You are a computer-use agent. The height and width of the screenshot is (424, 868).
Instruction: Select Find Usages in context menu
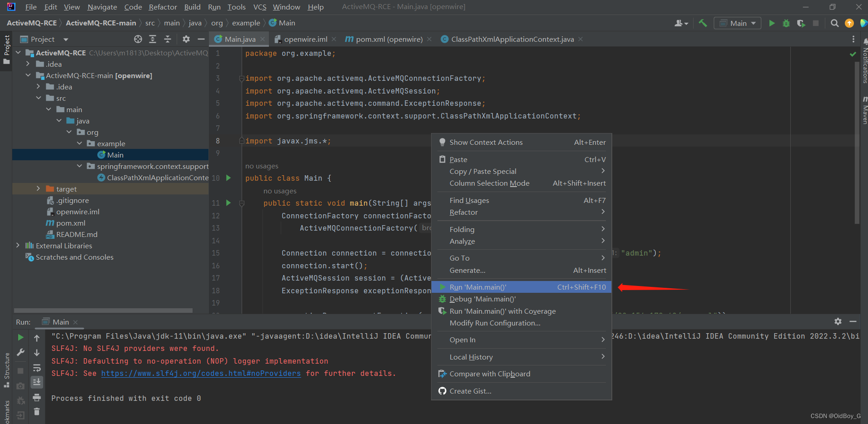pos(521,200)
